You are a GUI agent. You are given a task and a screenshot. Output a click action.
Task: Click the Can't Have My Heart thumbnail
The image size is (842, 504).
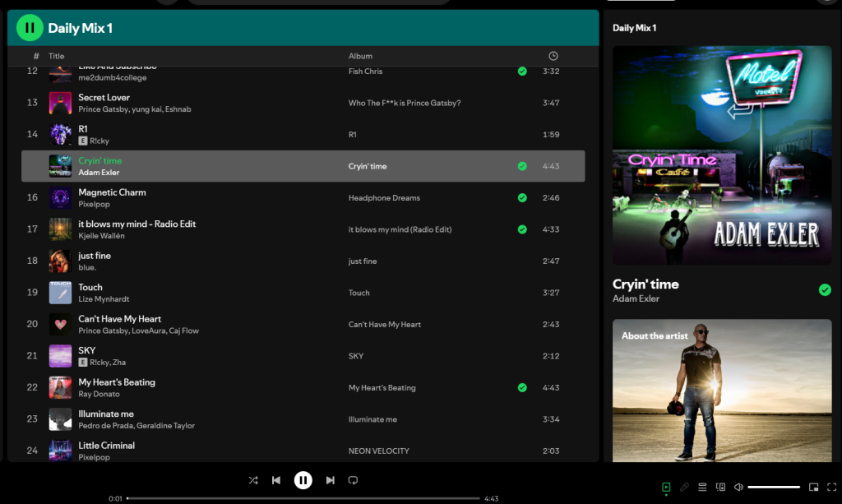point(60,324)
